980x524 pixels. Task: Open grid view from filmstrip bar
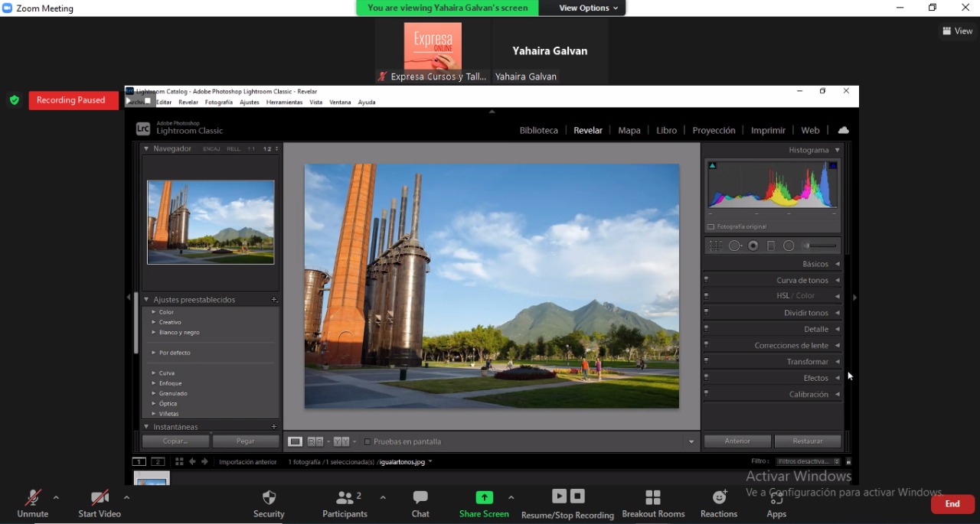pyautogui.click(x=178, y=461)
